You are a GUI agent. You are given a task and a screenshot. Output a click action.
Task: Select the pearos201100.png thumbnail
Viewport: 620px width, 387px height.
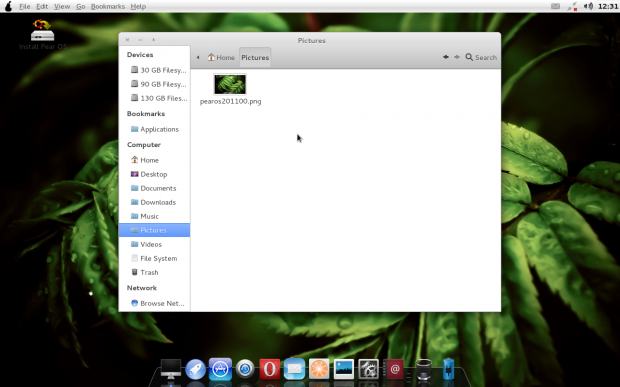click(230, 84)
